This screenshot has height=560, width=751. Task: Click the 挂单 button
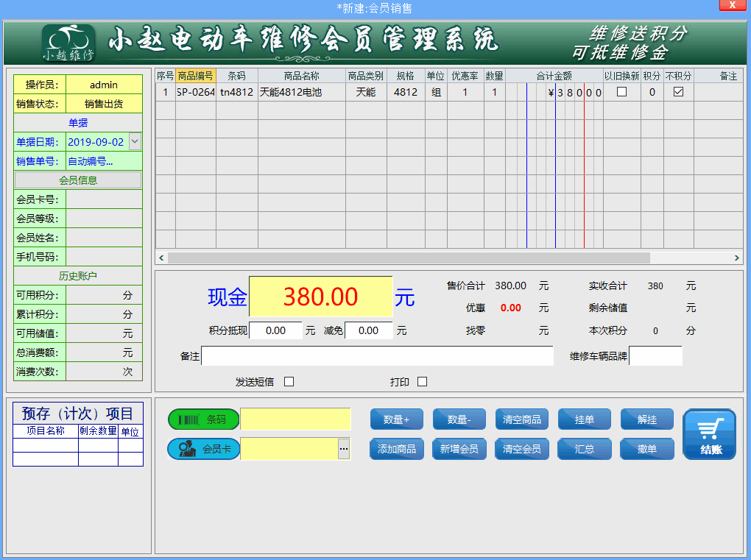[x=585, y=419]
